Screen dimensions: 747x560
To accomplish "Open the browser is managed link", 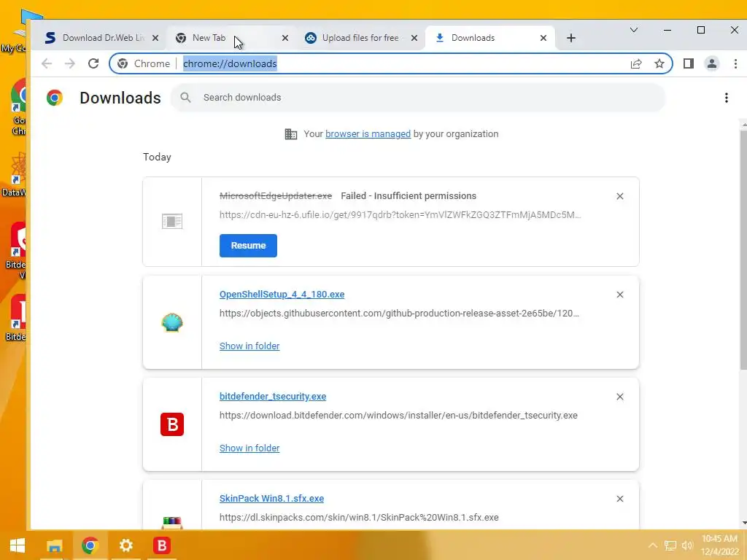I will [368, 134].
